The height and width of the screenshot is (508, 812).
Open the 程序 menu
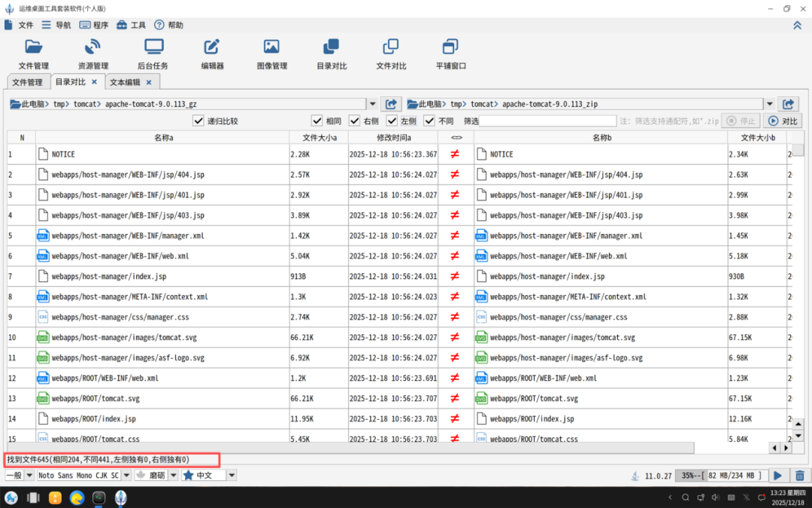[x=94, y=25]
